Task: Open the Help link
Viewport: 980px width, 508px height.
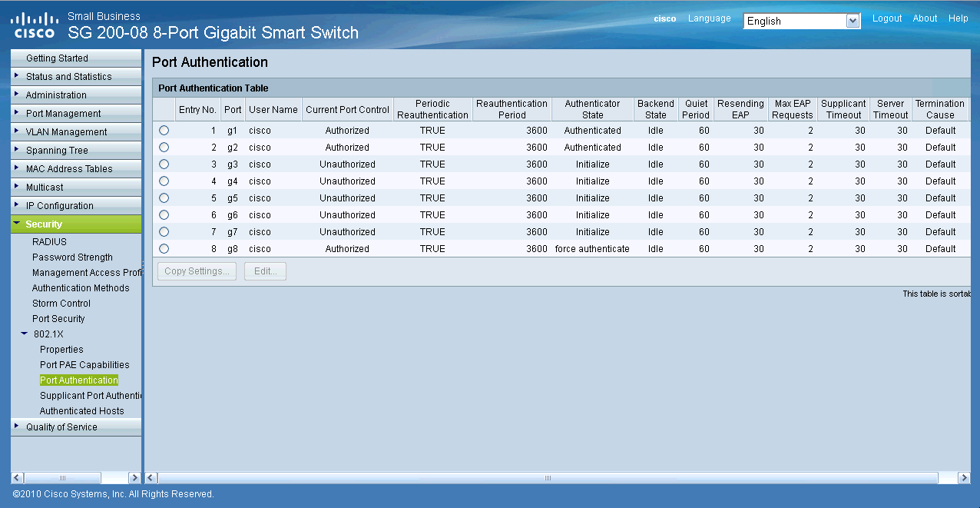Action: click(x=958, y=18)
